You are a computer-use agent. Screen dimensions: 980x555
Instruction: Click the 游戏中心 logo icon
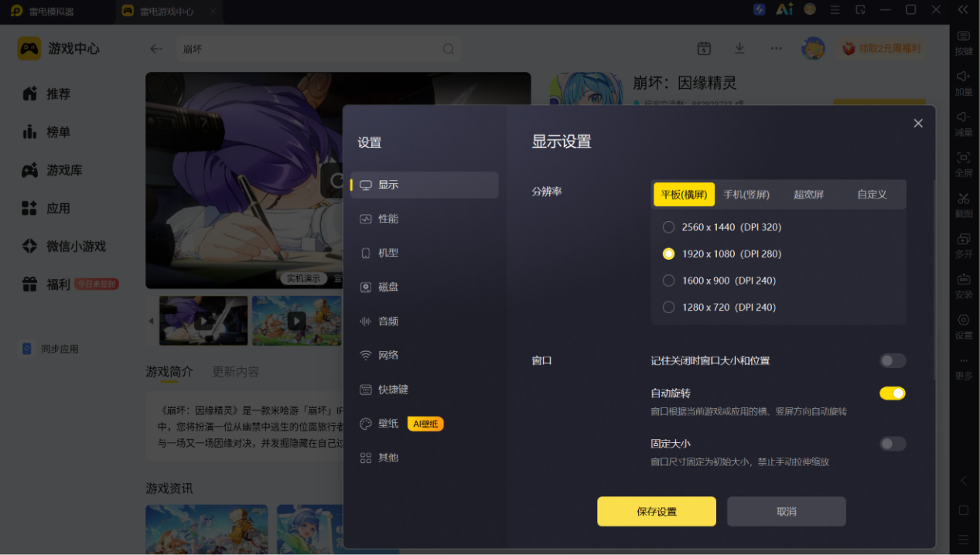[x=29, y=49]
